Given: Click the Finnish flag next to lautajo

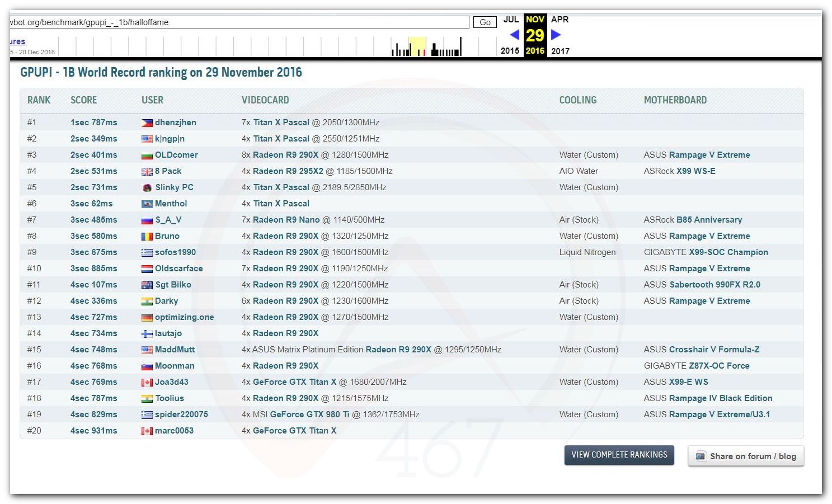Looking at the screenshot, I should pyautogui.click(x=147, y=333).
